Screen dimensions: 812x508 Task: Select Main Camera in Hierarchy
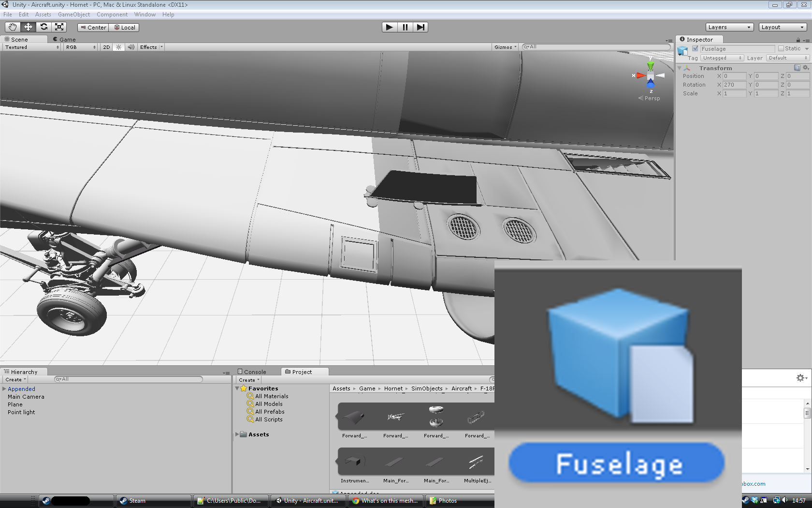point(26,397)
